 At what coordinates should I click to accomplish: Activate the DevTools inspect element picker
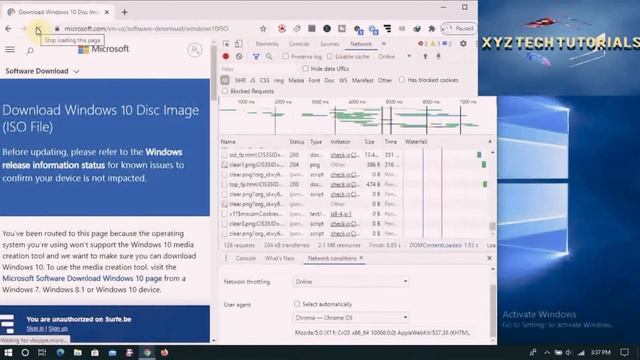point(226,44)
